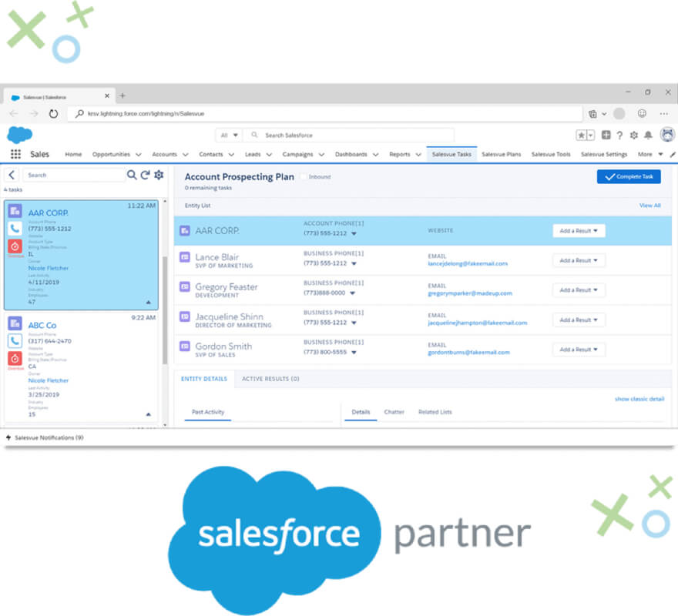Click the ABC Co card overdue timer icon
Viewport: 678px width, 616px height.
point(15,358)
